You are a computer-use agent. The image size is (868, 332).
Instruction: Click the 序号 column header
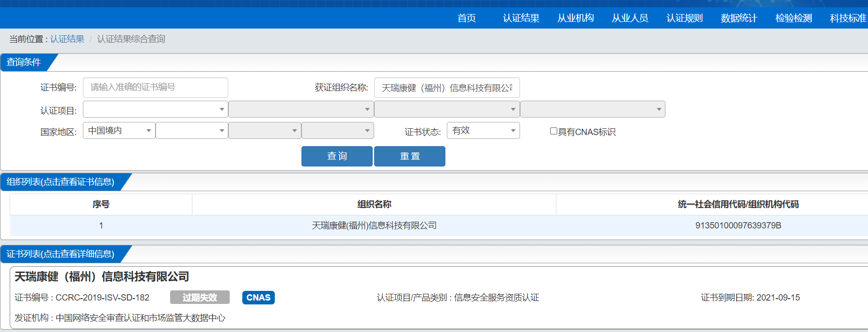coord(101,204)
